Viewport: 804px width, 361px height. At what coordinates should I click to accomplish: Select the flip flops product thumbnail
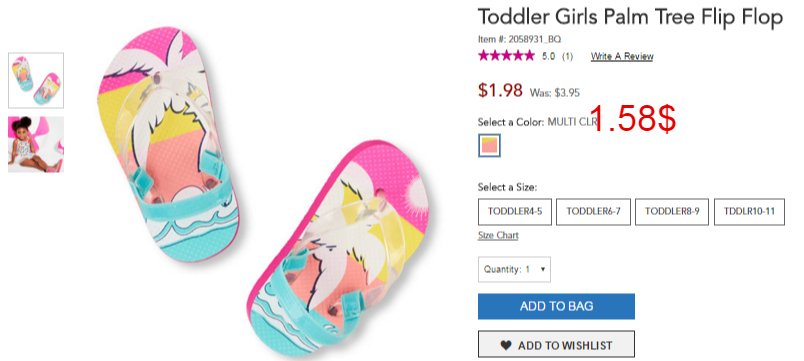(x=36, y=81)
